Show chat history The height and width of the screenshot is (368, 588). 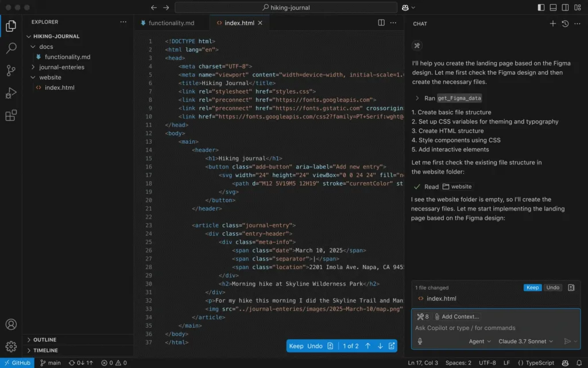pyautogui.click(x=565, y=24)
